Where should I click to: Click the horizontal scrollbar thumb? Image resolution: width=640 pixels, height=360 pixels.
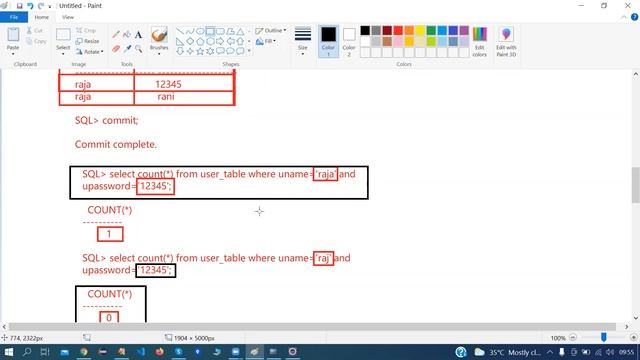312,327
